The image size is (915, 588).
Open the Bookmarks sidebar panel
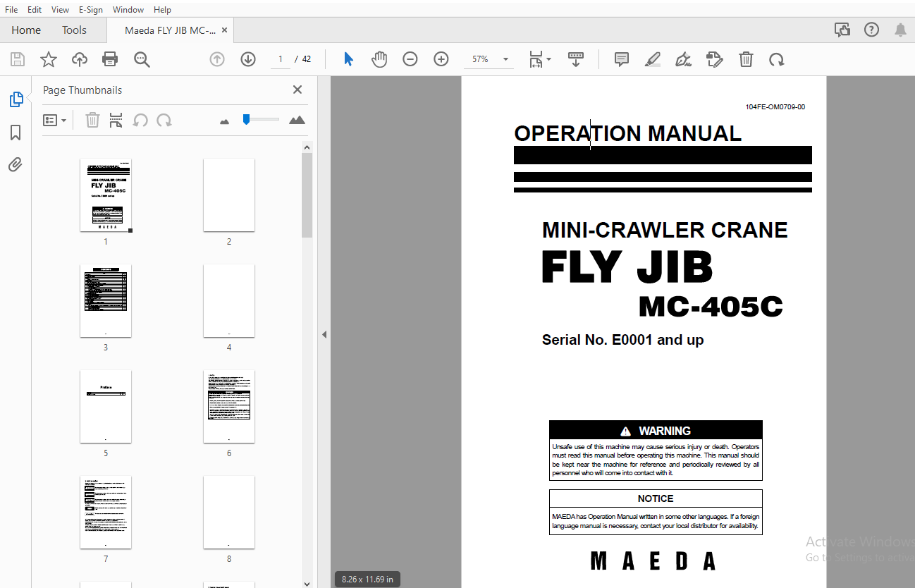[16, 133]
